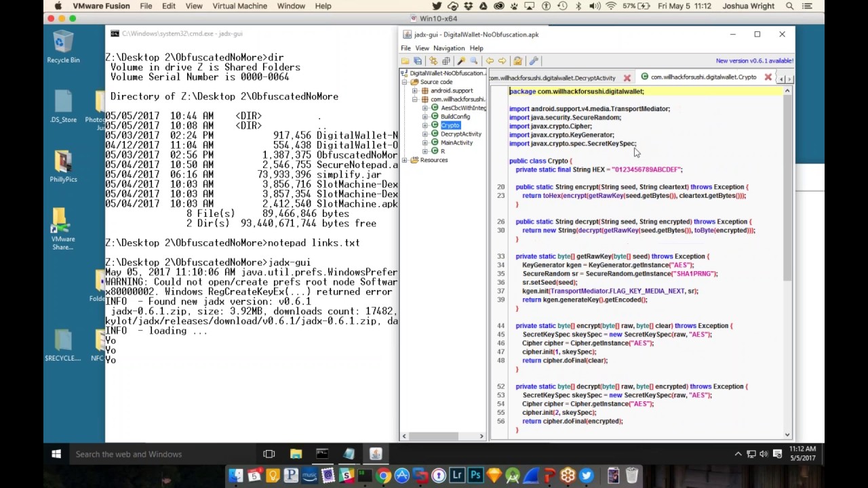The image size is (868, 488).
Task: Close the Crypto tab with red X
Action: pyautogui.click(x=768, y=77)
